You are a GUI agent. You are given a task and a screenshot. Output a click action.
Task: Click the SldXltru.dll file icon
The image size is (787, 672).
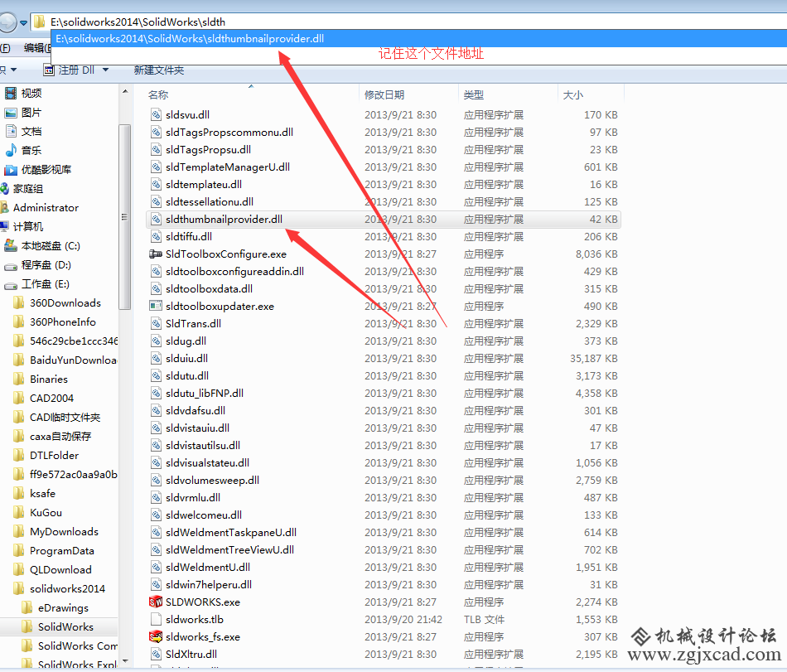pyautogui.click(x=156, y=654)
